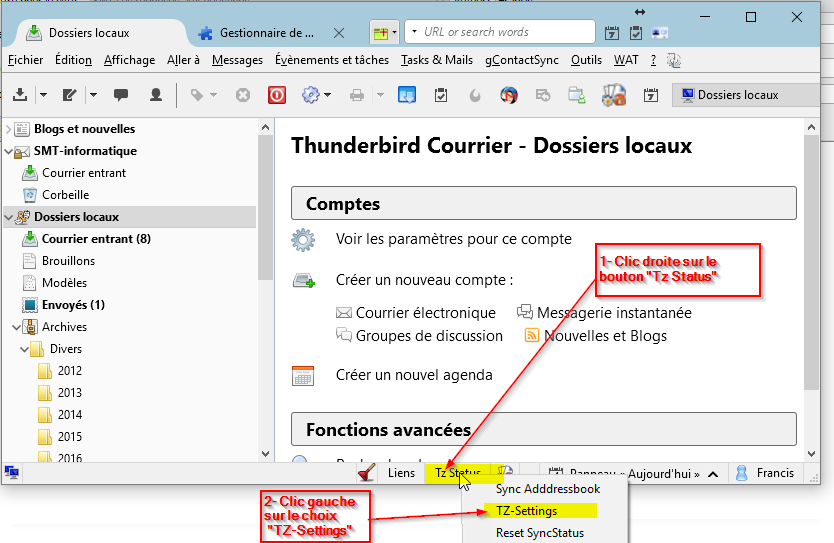Click the red power-style toolbar icon
834x543 pixels.
277,95
